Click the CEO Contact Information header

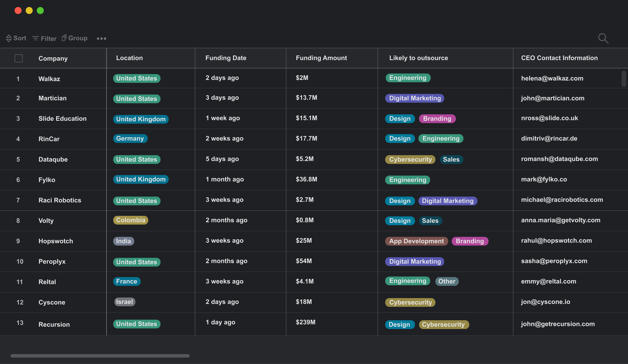pyautogui.click(x=559, y=58)
